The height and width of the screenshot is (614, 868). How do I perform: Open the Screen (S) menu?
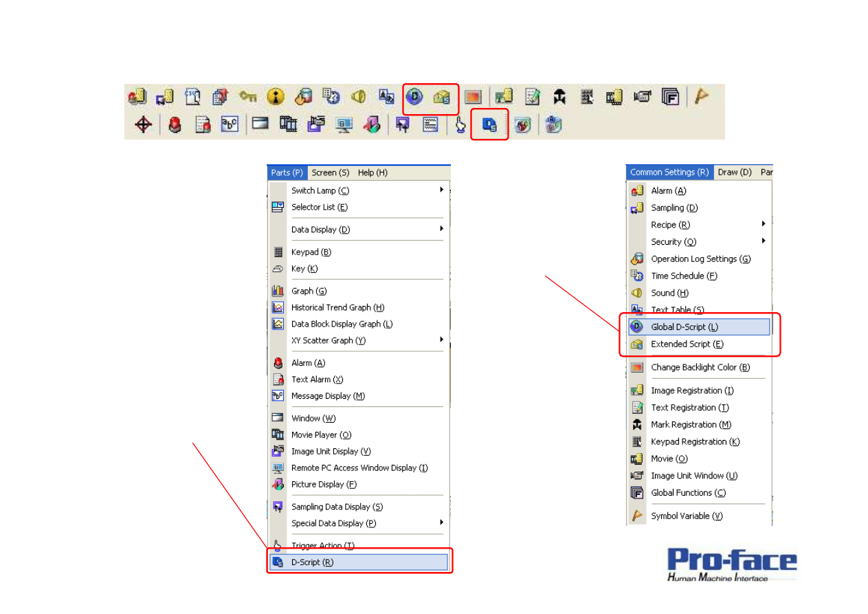pyautogui.click(x=330, y=173)
